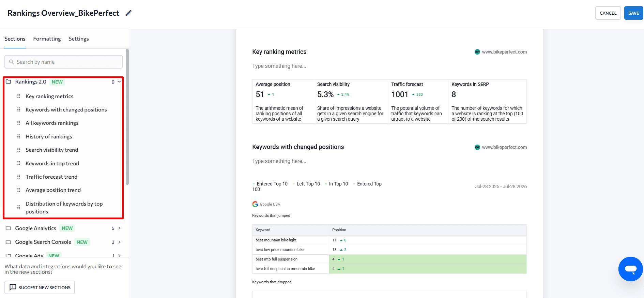This screenshot has width=644, height=298.
Task: Save the report template
Action: 634,13
